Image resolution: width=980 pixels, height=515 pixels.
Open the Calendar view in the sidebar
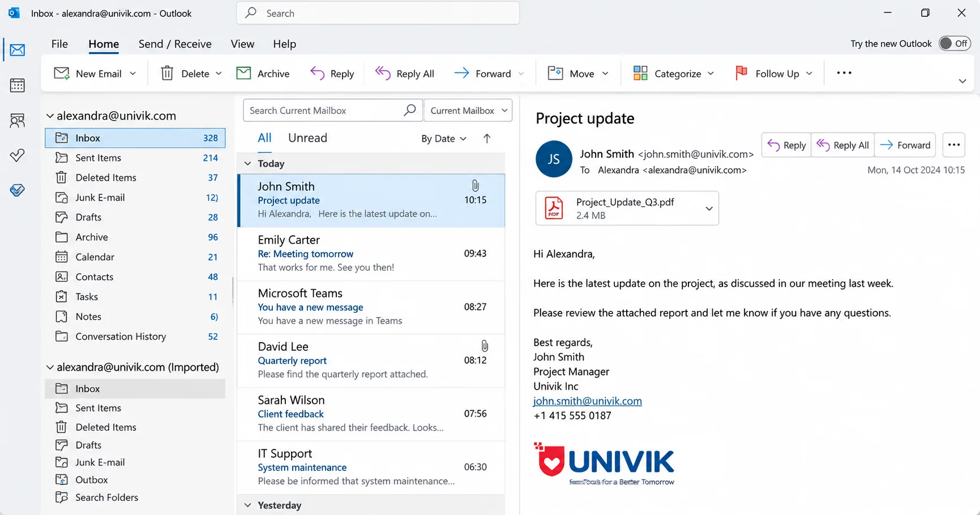[x=18, y=85]
